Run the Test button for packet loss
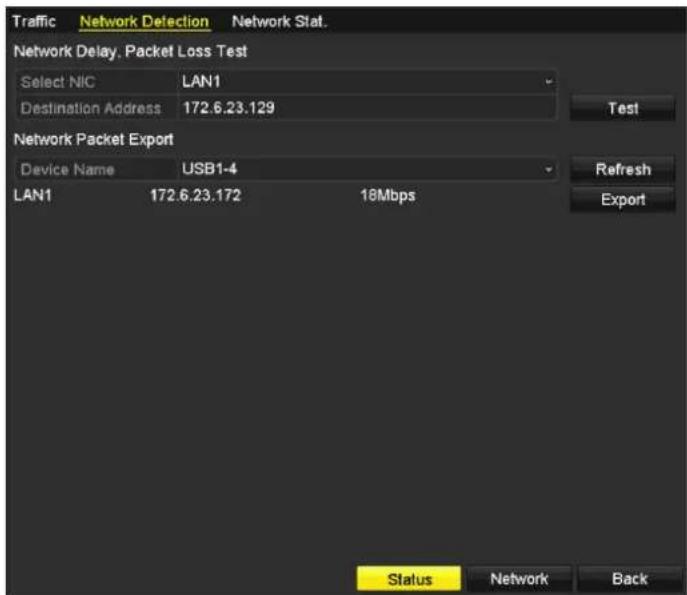This screenshot has height=595, width=687. tap(623, 108)
